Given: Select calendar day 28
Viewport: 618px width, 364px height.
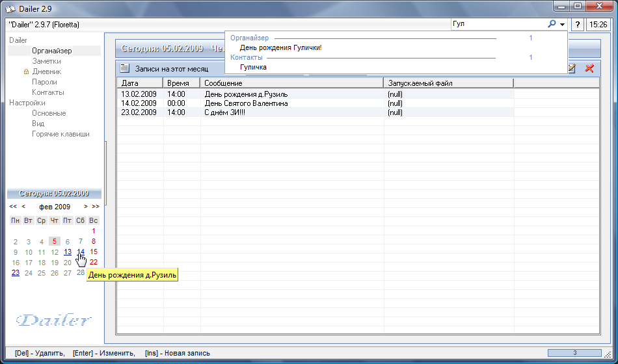Looking at the screenshot, I should click(x=81, y=272).
